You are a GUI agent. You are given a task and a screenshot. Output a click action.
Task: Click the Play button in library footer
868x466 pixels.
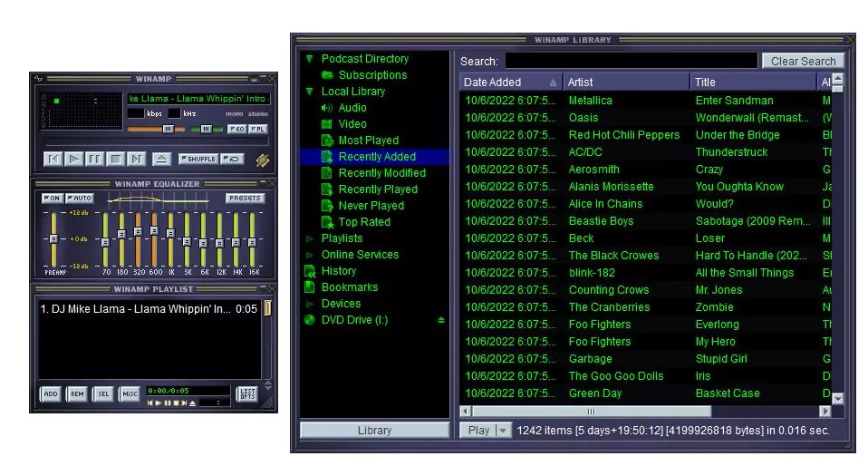[478, 431]
